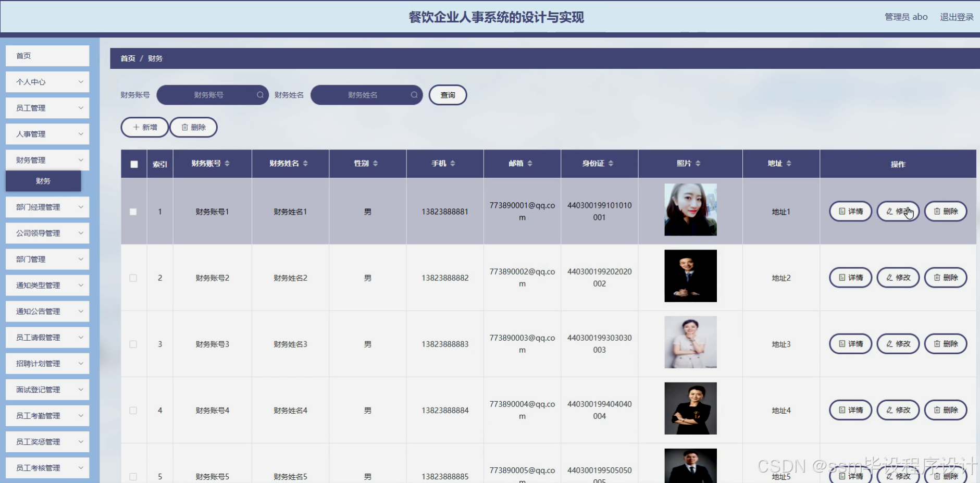Viewport: 980px width, 483px height.
Task: Click 修改 for 财务账号4 row
Action: click(x=898, y=410)
